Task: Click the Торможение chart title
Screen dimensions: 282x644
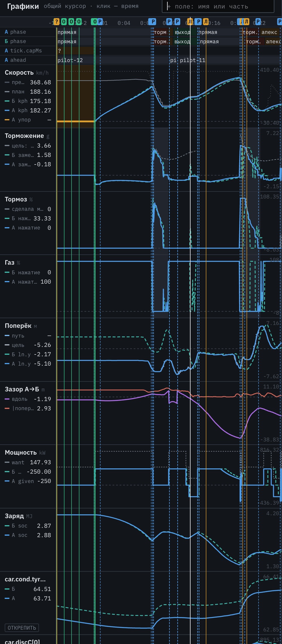Action: 24,136
